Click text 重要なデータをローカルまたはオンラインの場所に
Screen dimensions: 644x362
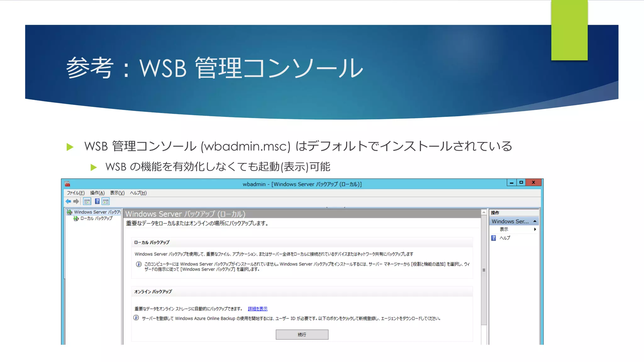(x=197, y=223)
